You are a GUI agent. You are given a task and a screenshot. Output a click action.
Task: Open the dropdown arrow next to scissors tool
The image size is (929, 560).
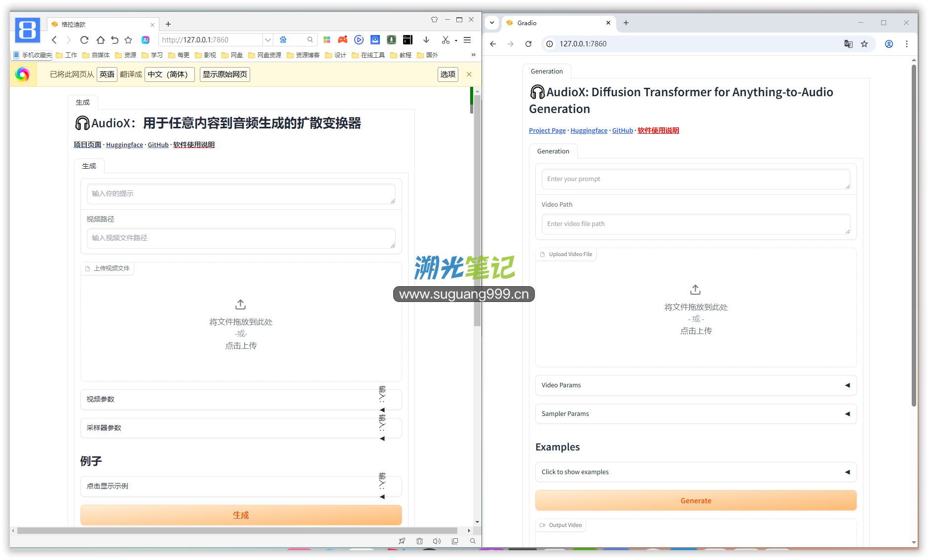pos(456,40)
